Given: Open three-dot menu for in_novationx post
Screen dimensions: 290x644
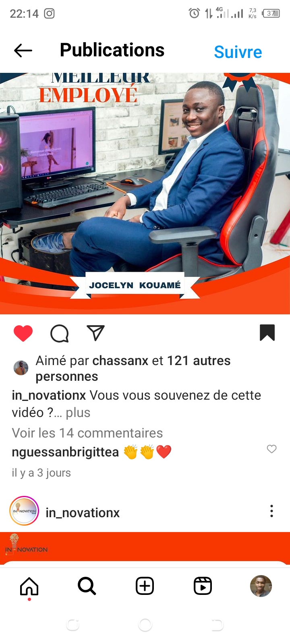Looking at the screenshot, I should [272, 511].
